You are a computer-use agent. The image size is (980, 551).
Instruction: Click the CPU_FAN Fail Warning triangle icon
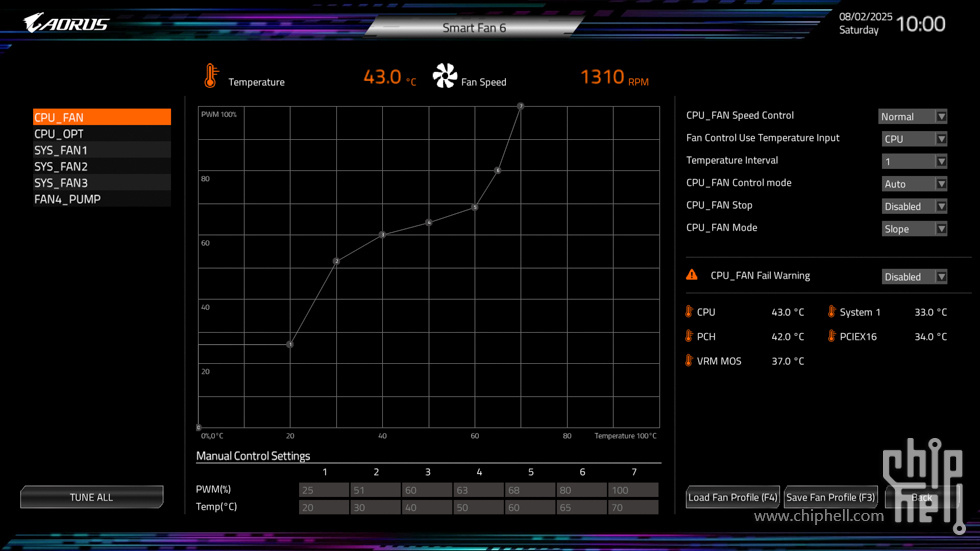(x=691, y=275)
